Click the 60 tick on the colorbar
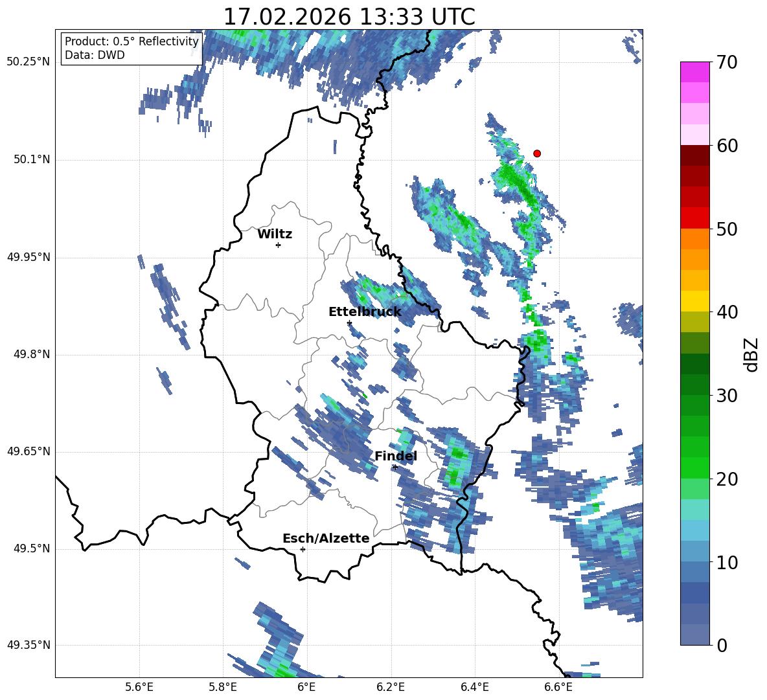The height and width of the screenshot is (700, 767). pos(727,146)
